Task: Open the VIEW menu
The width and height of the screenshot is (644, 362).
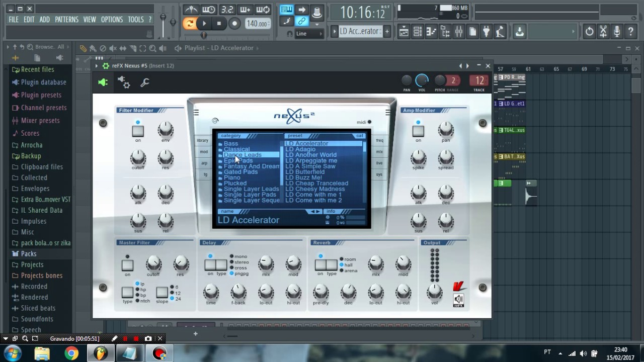Action: [90, 20]
